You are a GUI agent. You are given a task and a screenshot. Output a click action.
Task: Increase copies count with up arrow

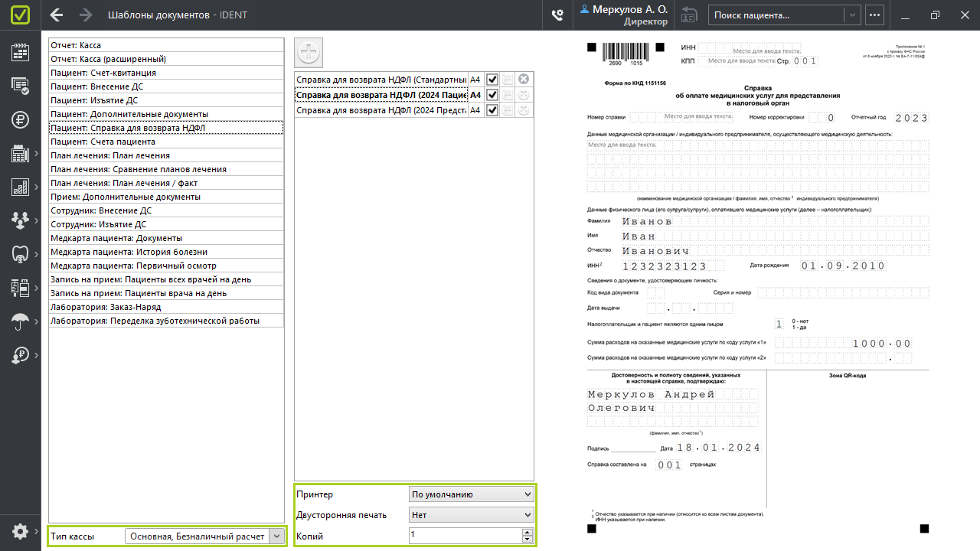pos(527,532)
